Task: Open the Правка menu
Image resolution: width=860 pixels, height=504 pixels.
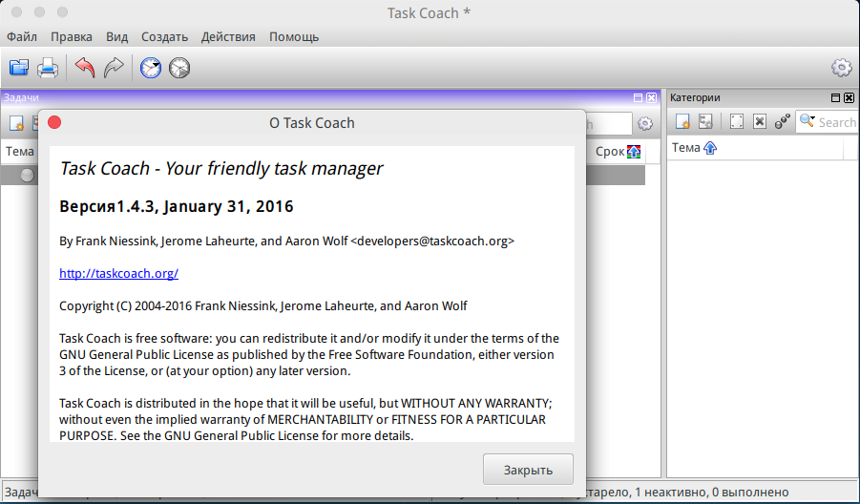Action: point(72,36)
